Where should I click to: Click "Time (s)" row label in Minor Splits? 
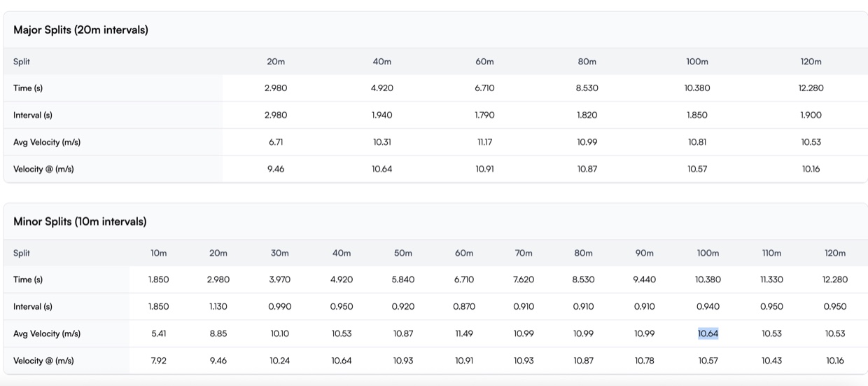(x=28, y=280)
